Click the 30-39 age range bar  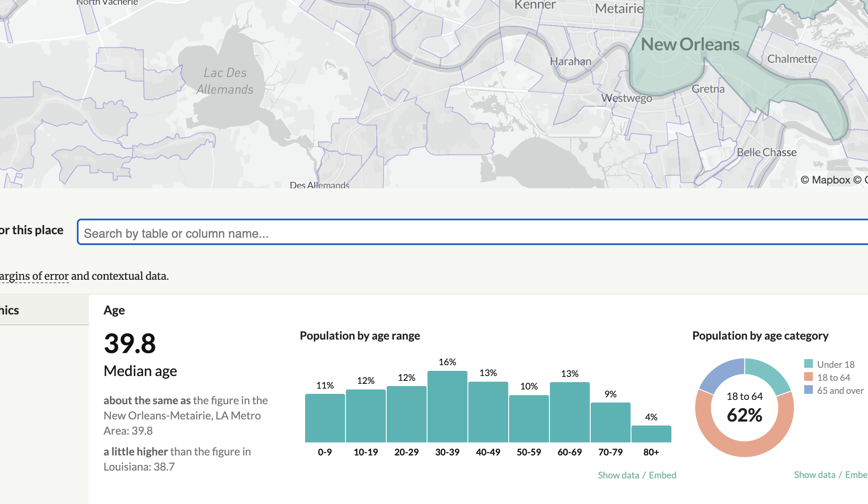click(x=447, y=407)
